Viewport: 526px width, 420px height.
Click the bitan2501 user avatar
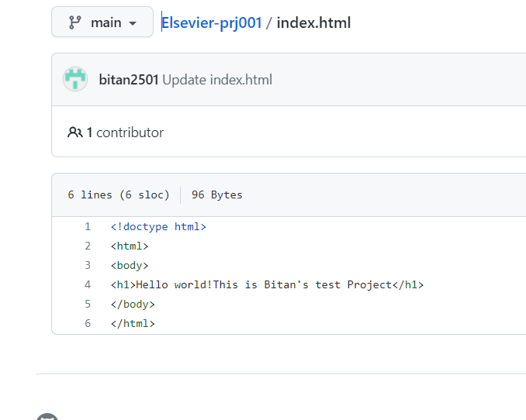click(75, 79)
